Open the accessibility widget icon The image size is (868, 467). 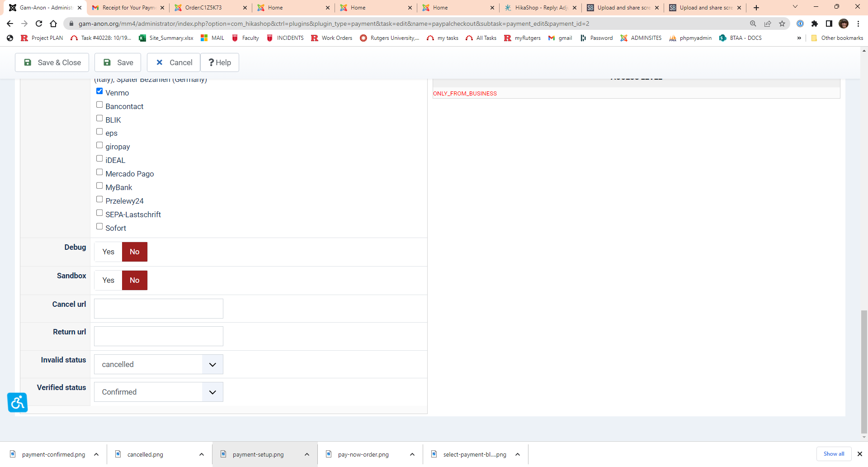pos(18,402)
